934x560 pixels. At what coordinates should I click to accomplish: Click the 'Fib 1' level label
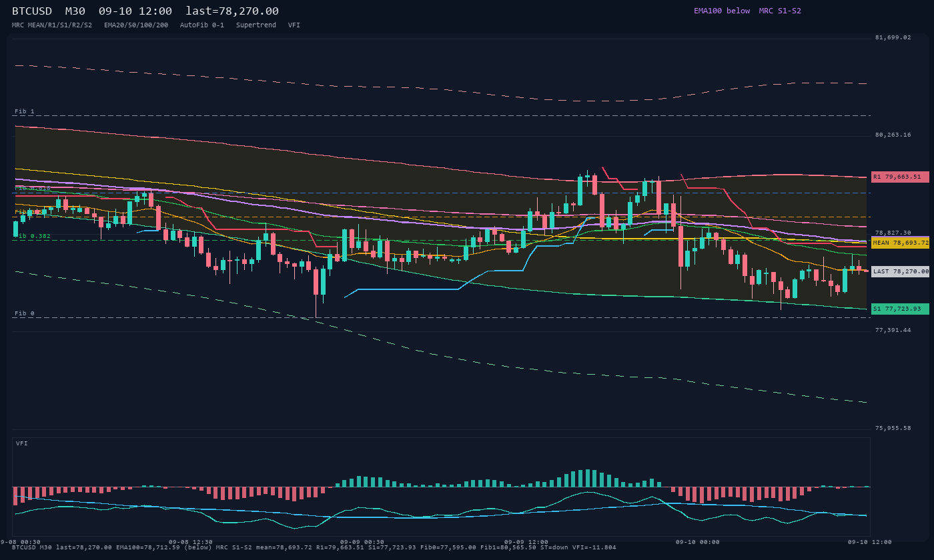point(25,111)
